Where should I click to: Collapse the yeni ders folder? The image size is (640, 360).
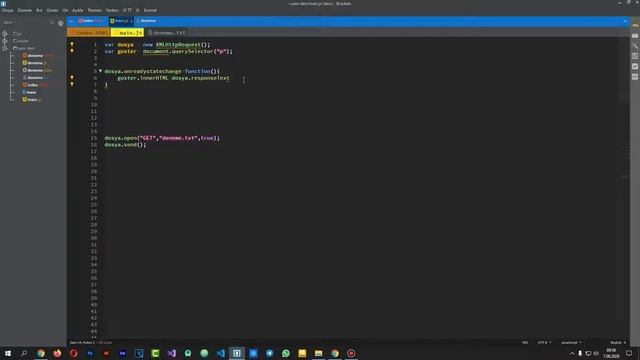click(24, 48)
